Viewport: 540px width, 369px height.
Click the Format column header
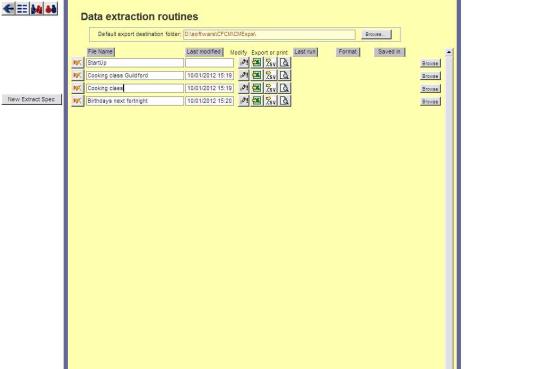[348, 52]
